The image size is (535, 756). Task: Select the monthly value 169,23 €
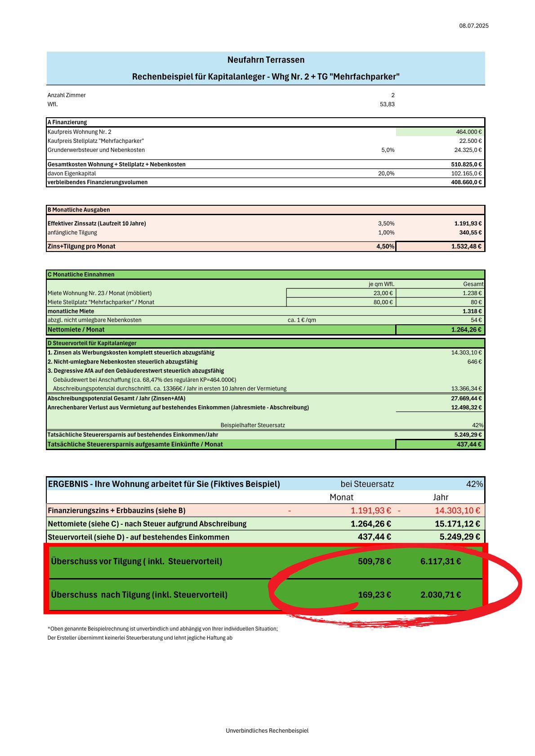click(374, 595)
